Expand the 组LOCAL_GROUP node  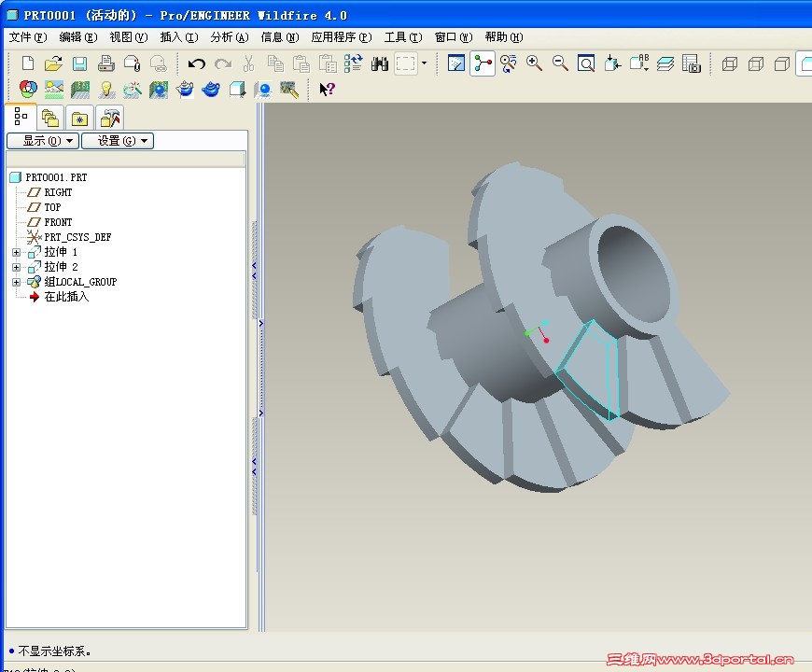point(17,282)
